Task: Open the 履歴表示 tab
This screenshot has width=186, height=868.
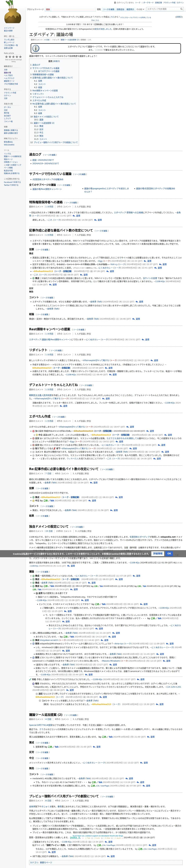Action: (x=130, y=9)
